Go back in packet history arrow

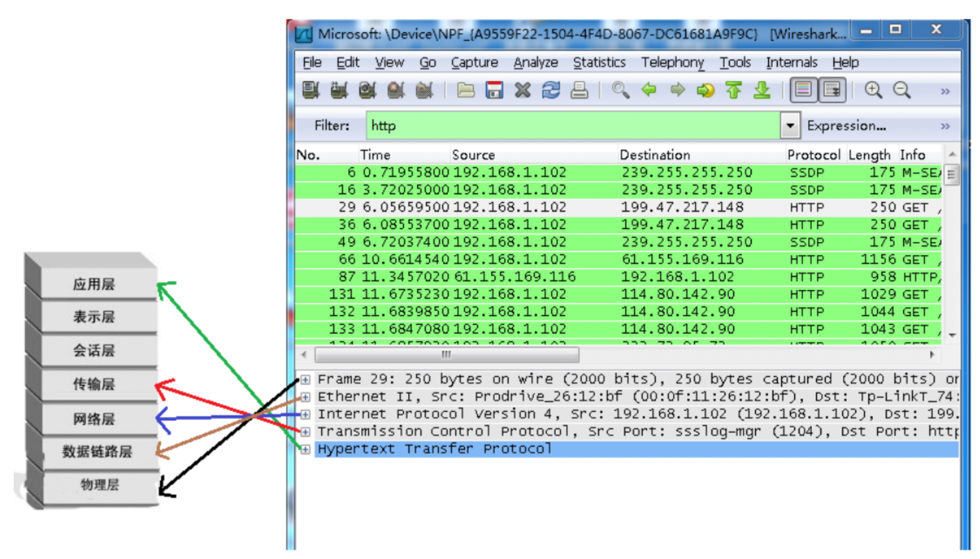(649, 90)
